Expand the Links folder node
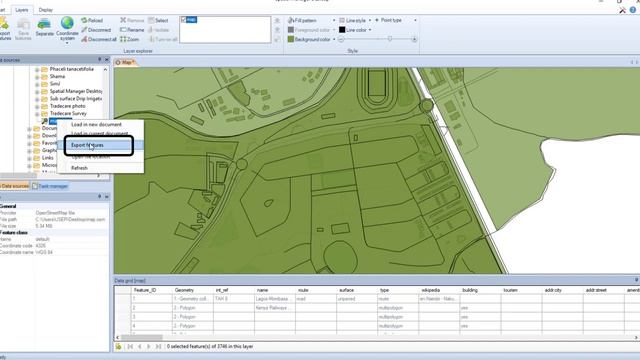Screen dimensions: 640x360 (x=29, y=158)
